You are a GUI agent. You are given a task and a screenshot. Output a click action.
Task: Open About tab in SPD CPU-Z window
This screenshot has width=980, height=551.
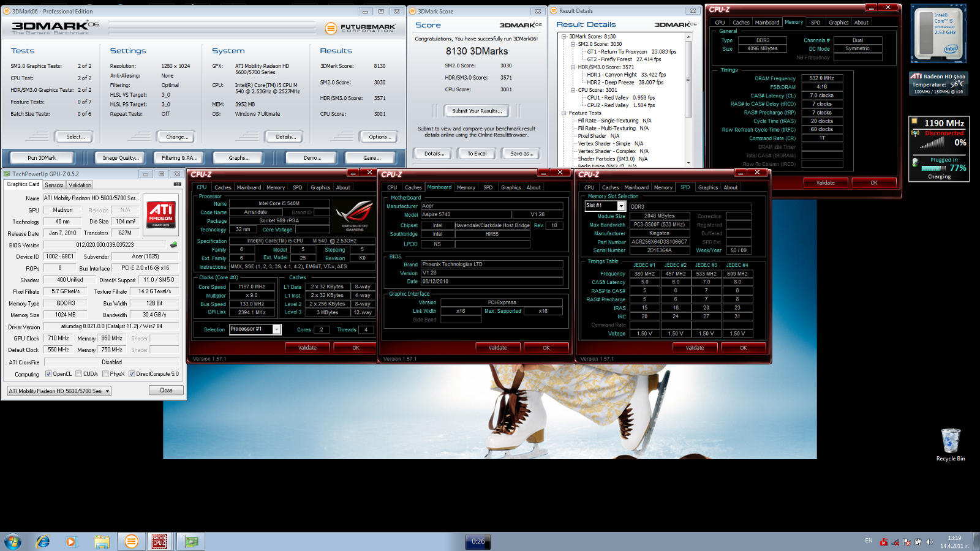pyautogui.click(x=731, y=188)
